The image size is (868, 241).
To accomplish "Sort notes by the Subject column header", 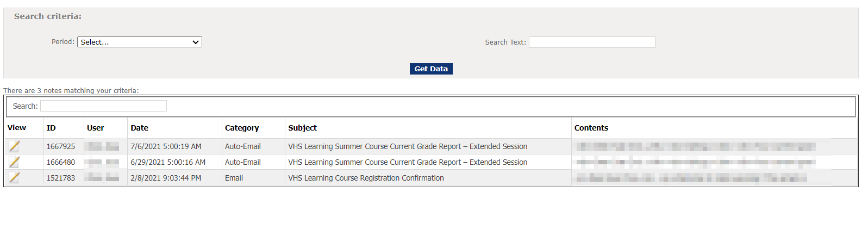I will [x=302, y=128].
